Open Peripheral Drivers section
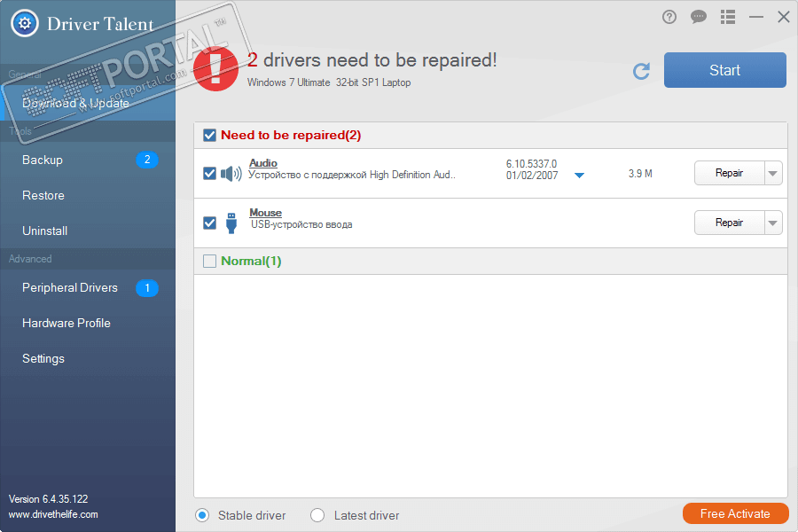798x532 pixels. pyautogui.click(x=88, y=288)
